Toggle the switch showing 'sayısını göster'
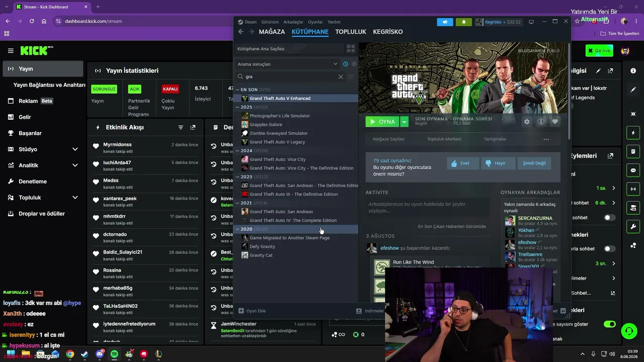644x362 pixels. [609, 324]
